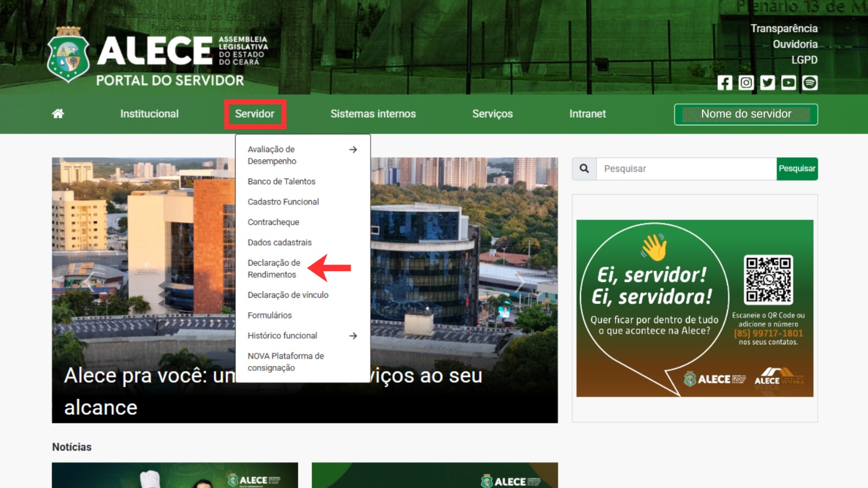Click the Nome do servidor button
Viewport: 868px width, 488px height.
tap(745, 114)
